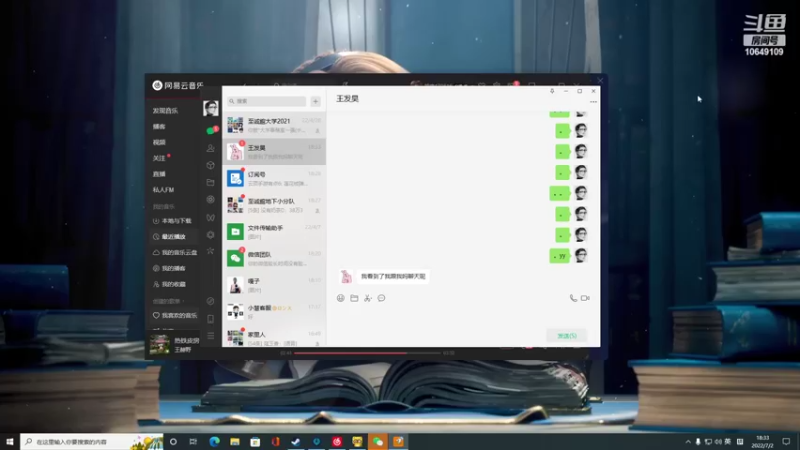
Task: Open WeChat from the taskbar
Action: click(x=378, y=441)
